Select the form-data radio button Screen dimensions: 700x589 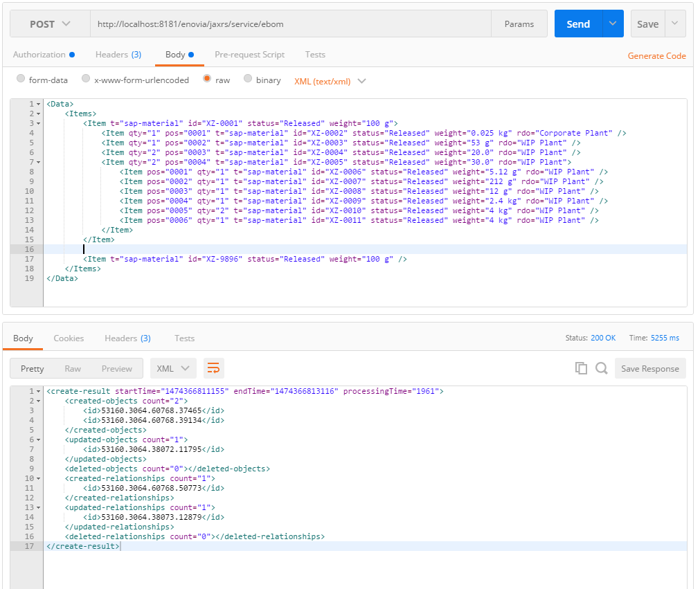21,80
